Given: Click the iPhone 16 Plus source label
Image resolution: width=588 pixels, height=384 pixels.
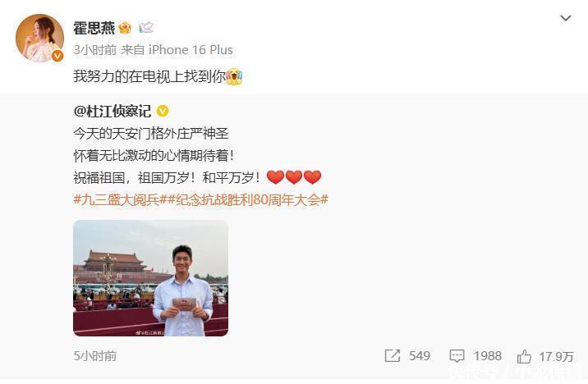Looking at the screenshot, I should click(191, 50).
